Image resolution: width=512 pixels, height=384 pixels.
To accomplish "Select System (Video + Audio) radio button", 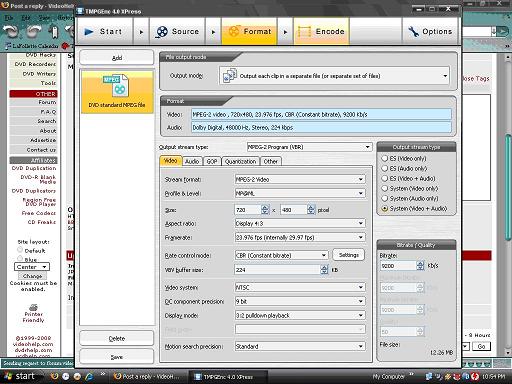I will (x=385, y=208).
